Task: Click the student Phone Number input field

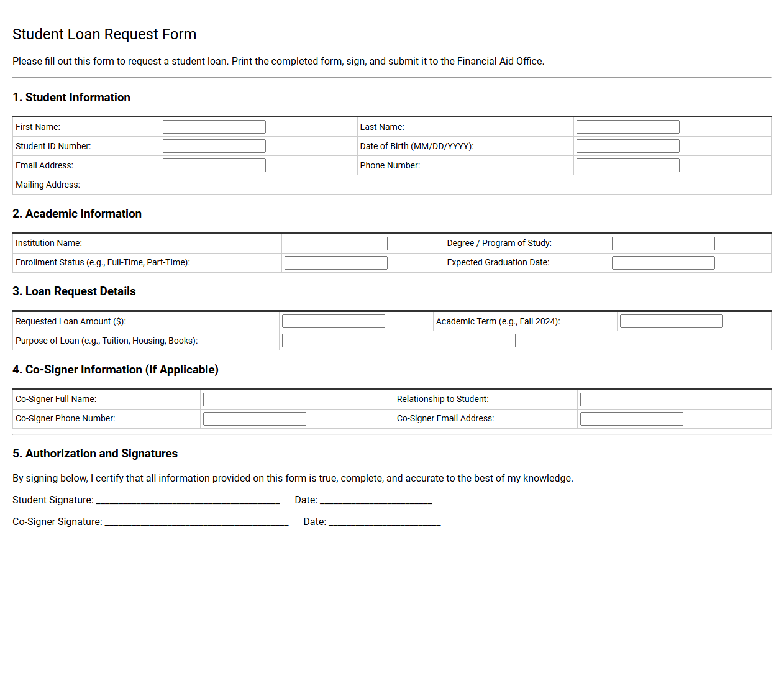Action: [x=628, y=165]
